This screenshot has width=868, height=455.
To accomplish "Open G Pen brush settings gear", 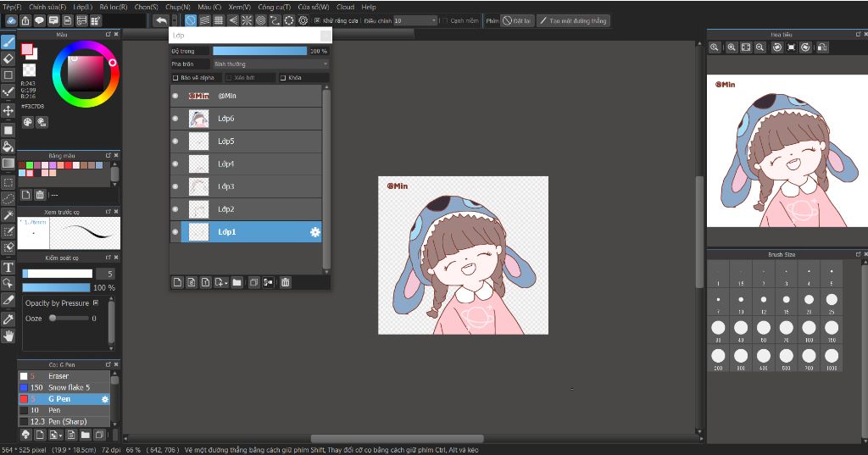I will pos(105,399).
